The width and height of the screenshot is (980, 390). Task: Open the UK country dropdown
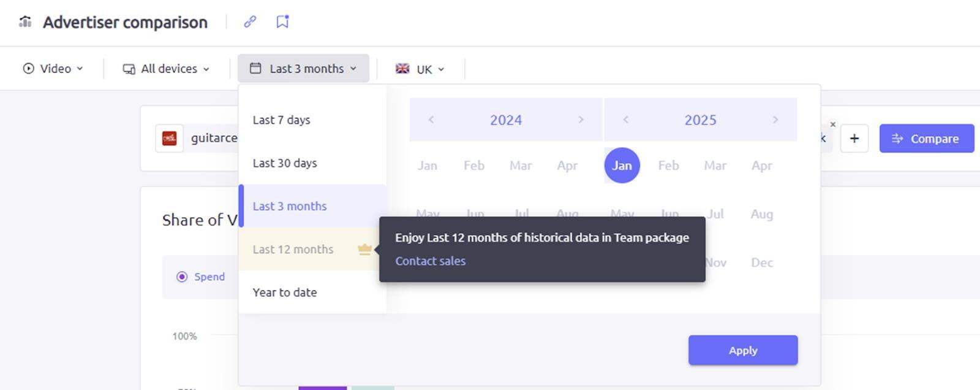421,69
